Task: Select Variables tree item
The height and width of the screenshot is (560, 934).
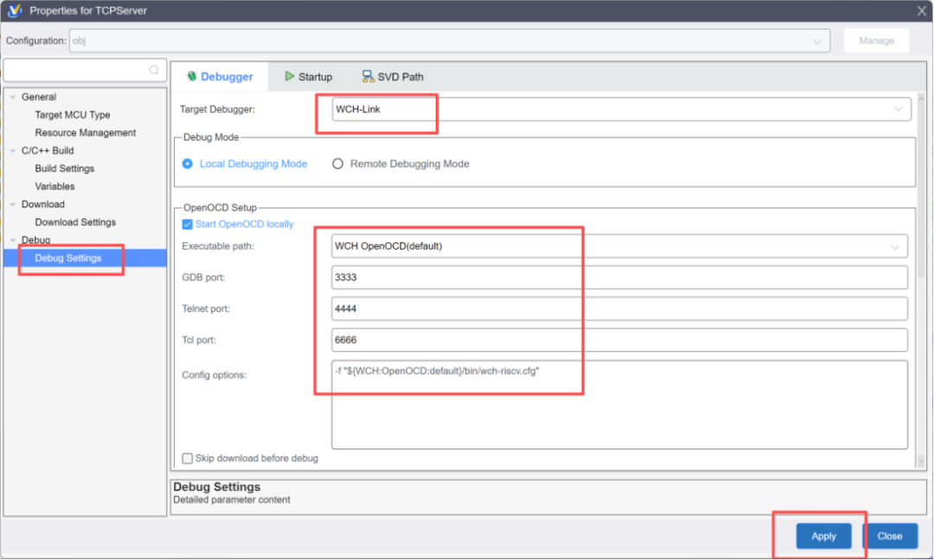Action: (x=54, y=187)
